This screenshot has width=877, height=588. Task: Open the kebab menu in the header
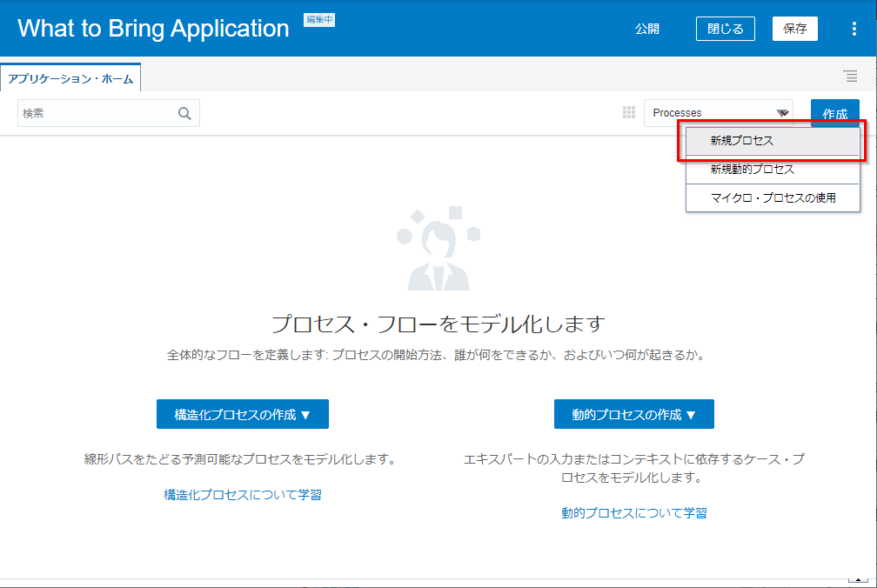[854, 29]
